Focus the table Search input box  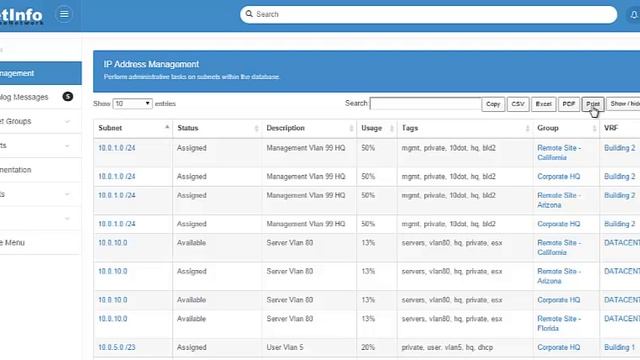(426, 104)
